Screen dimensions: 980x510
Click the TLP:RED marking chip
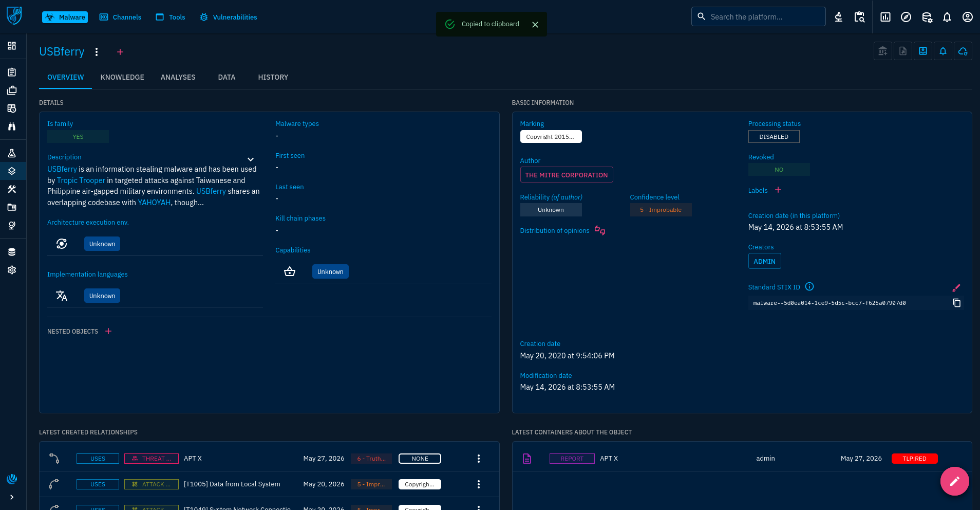coord(915,459)
